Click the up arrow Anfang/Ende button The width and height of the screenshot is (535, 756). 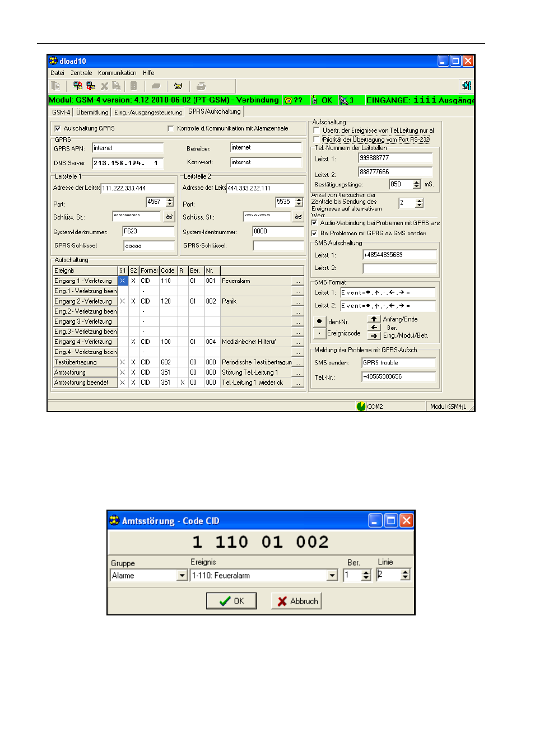click(x=374, y=319)
